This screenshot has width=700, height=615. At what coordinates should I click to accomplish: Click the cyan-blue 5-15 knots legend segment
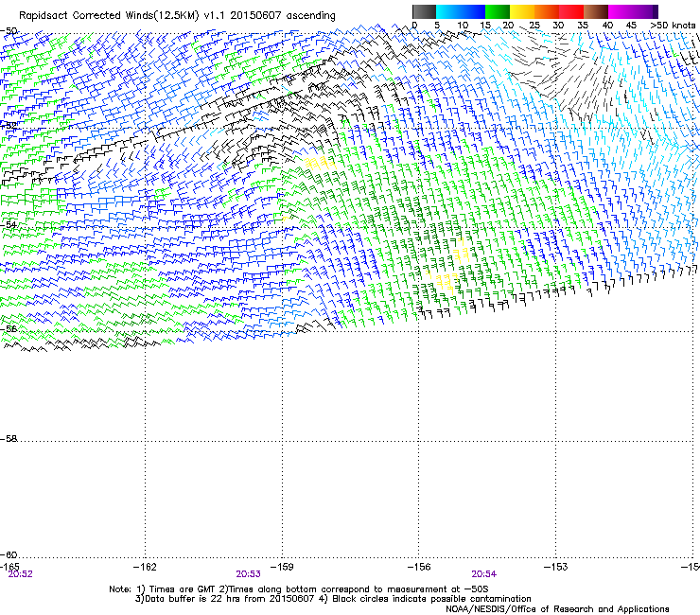coord(461,11)
